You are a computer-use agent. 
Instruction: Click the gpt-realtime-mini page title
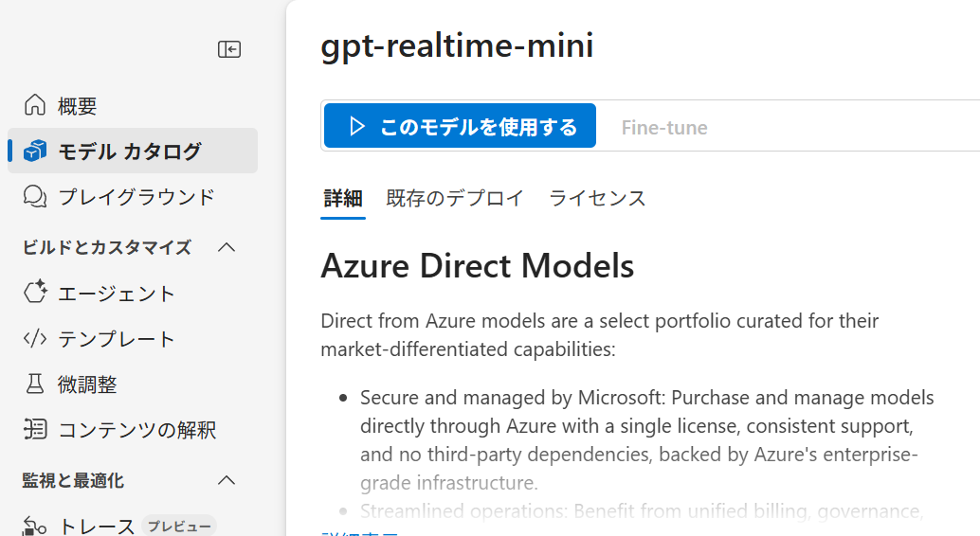457,45
